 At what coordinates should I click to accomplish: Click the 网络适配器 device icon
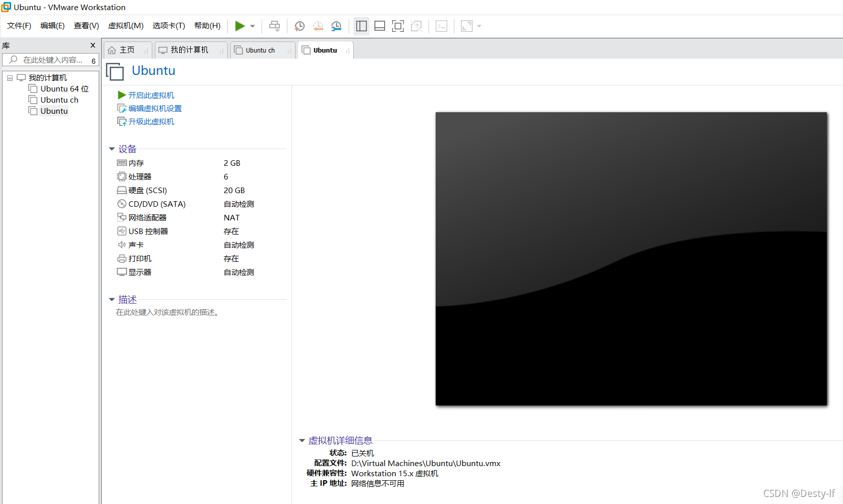coord(122,217)
